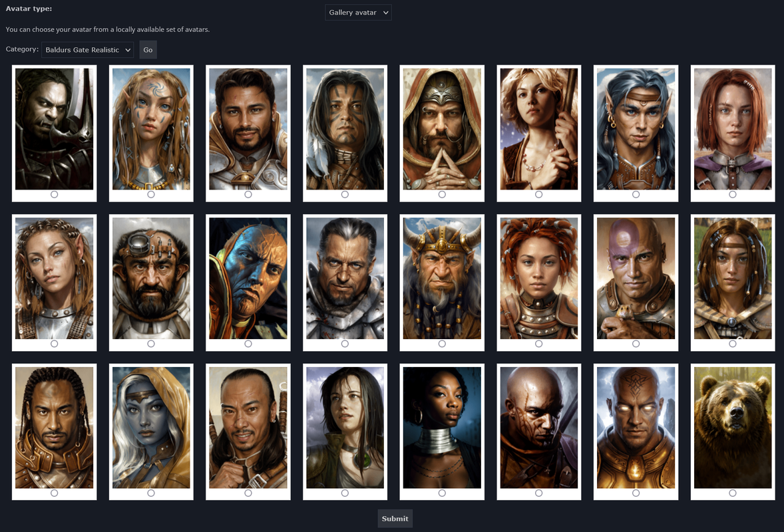Select radio button under grey-skinned drow in yellow hood
784x532 pixels.
click(x=151, y=493)
